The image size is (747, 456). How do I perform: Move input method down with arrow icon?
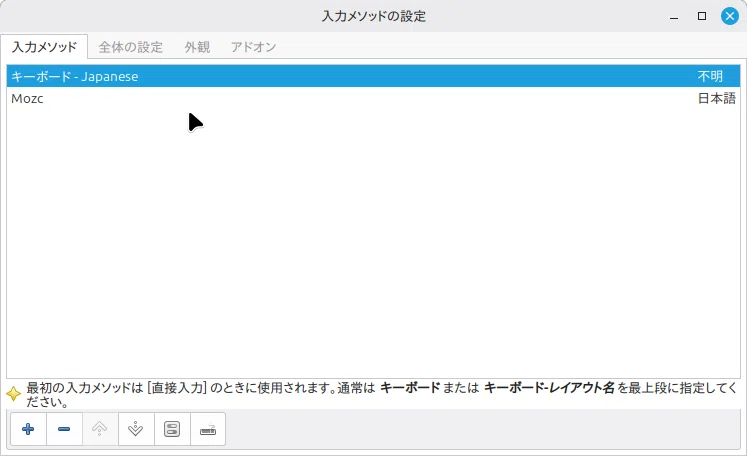click(x=136, y=429)
